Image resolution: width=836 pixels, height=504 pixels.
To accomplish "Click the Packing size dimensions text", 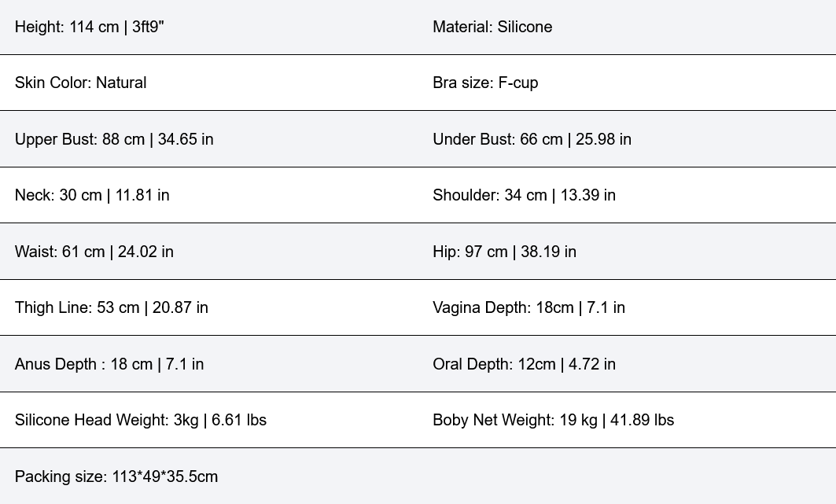I will 116,476.
